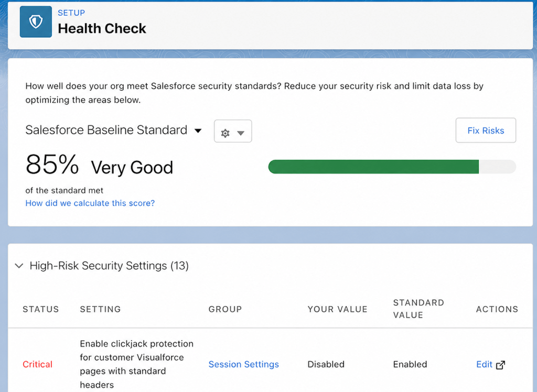The image size is (537, 392).
Task: Open the Salesforce Baseline Standard dropdown
Action: (x=113, y=130)
